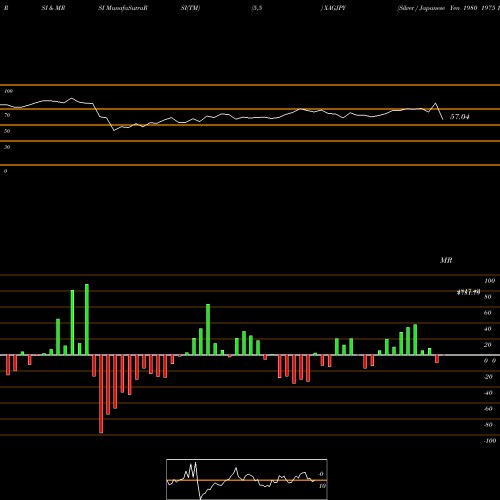Click MR right-axis label -20

(x=488, y=377)
